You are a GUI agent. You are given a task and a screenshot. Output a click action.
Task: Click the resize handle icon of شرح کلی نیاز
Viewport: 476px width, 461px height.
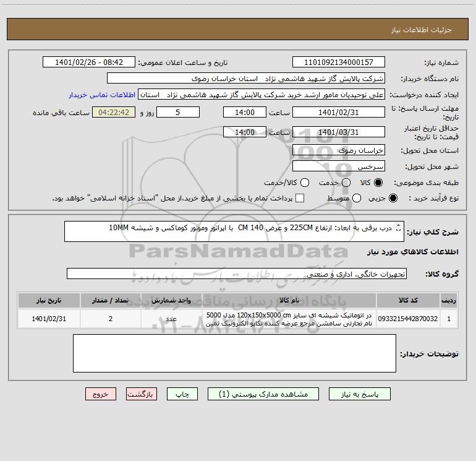(x=397, y=228)
